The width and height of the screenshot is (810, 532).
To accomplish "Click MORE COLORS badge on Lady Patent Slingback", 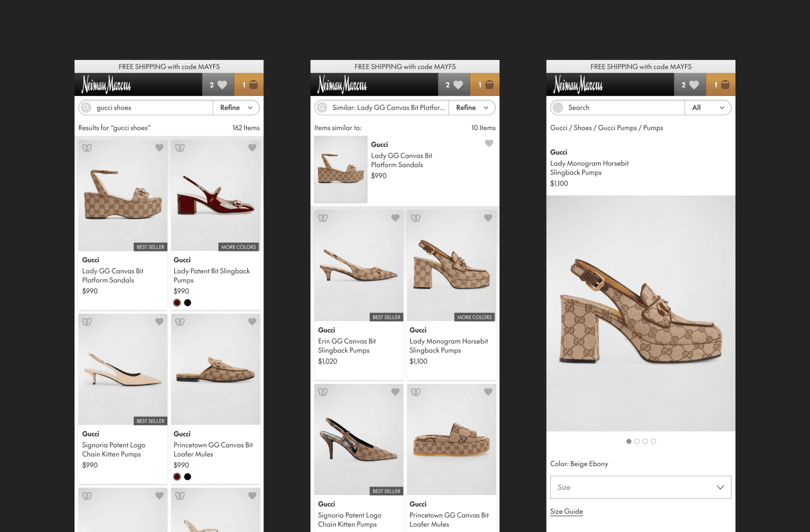I will (239, 247).
